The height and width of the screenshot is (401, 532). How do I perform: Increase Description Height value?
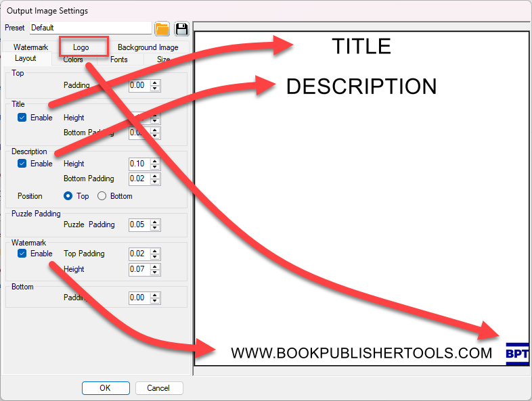click(155, 161)
